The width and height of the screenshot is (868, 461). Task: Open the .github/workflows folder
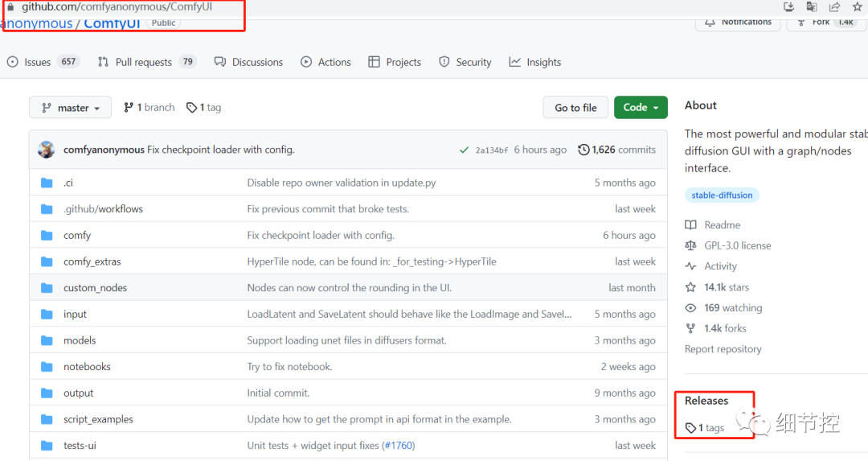click(x=103, y=209)
